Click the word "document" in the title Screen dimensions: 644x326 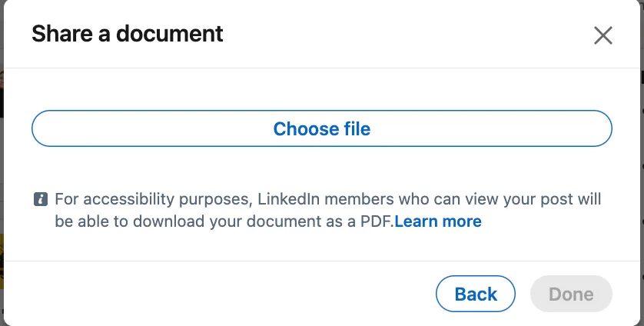pyautogui.click(x=170, y=34)
